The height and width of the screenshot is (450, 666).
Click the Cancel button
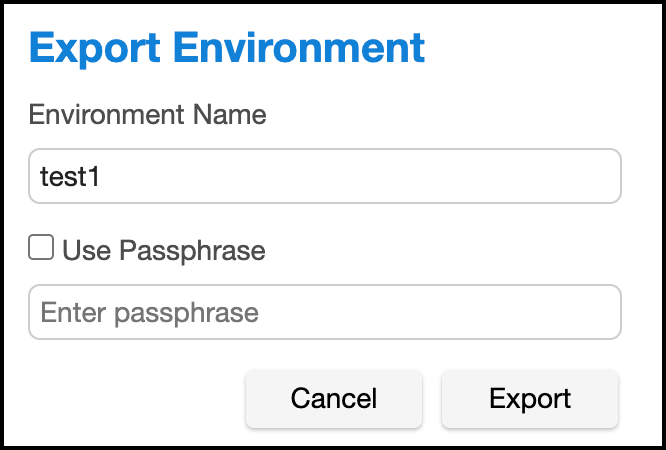tap(334, 399)
